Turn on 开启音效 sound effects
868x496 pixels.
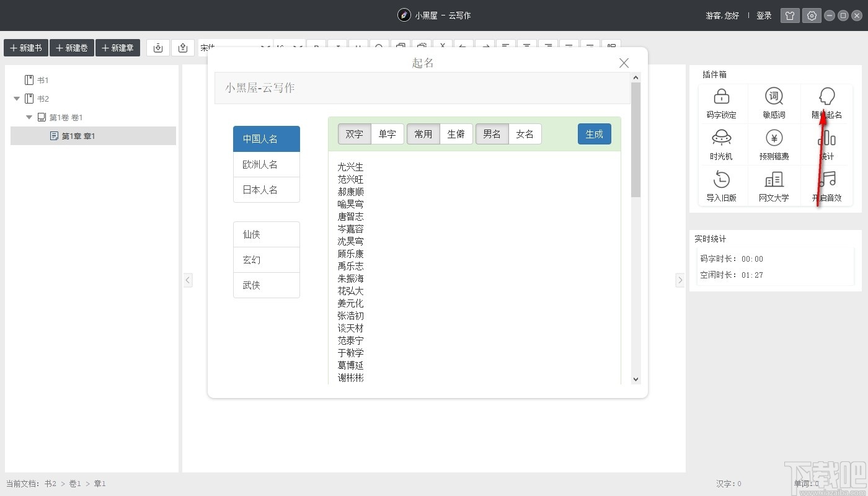click(826, 187)
